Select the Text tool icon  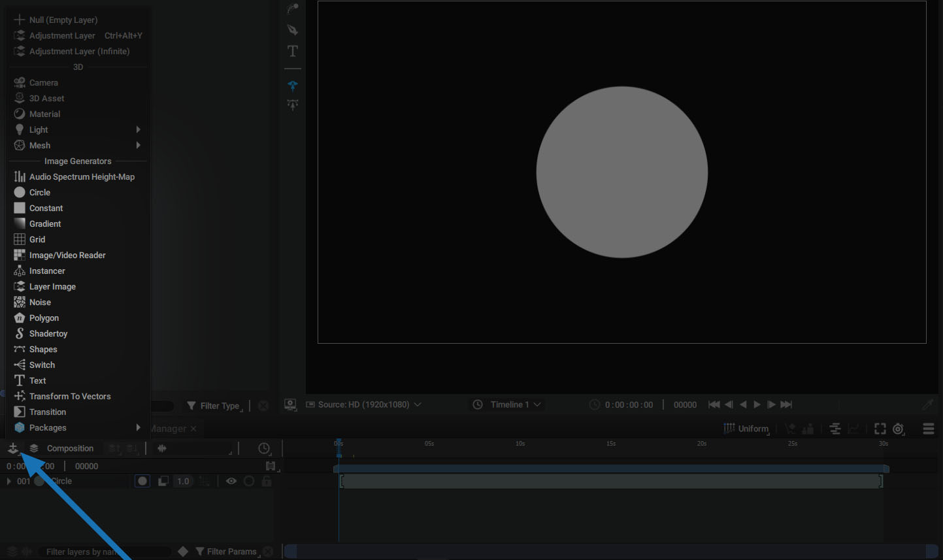(293, 51)
